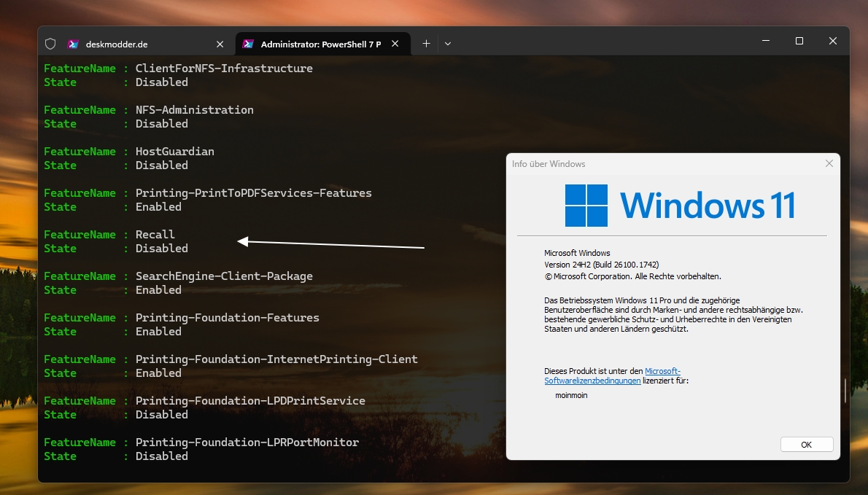868x495 pixels.
Task: Click the Info über Windows title bar text
Action: 549,164
